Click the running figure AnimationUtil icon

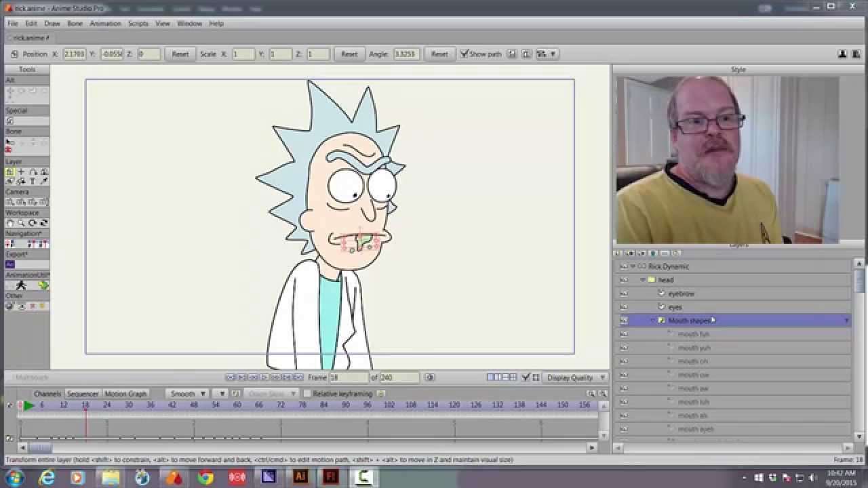tap(21, 285)
